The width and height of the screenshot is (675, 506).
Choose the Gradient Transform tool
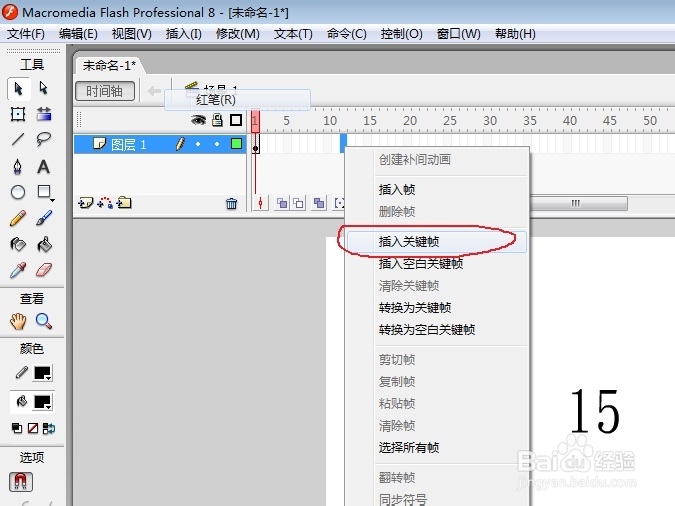[44, 114]
